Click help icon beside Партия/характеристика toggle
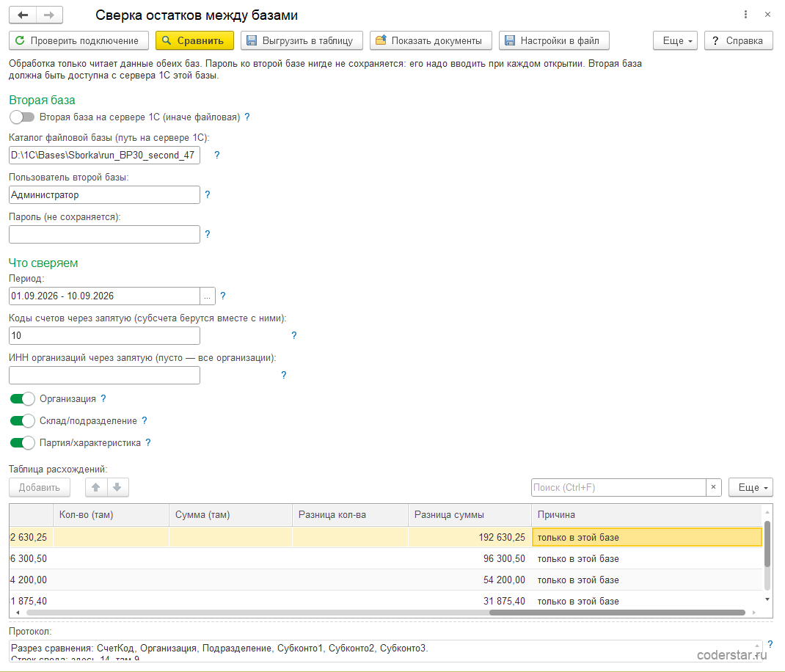 (147, 442)
